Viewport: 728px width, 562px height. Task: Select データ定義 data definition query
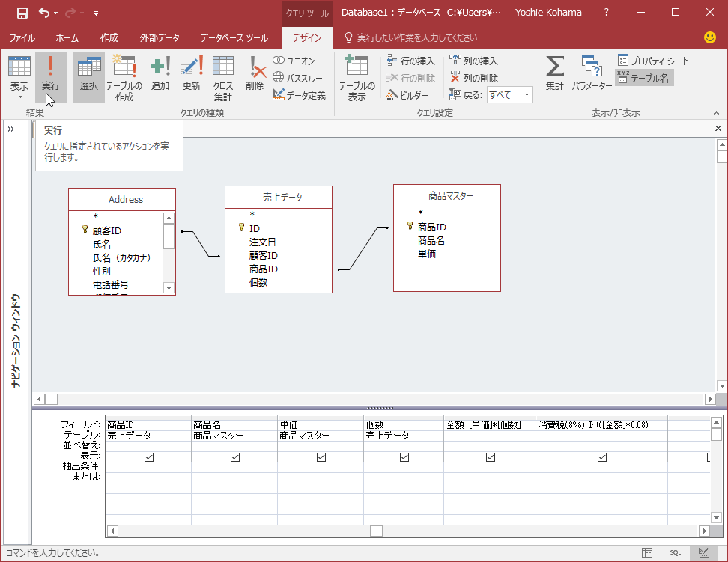[299, 95]
